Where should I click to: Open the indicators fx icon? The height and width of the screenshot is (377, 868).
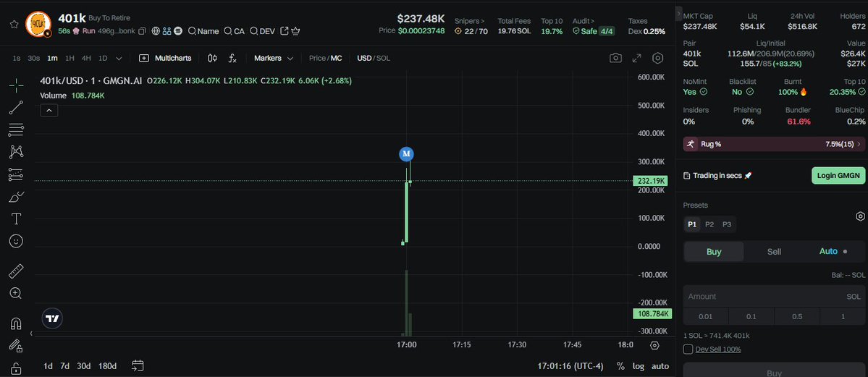[232, 58]
